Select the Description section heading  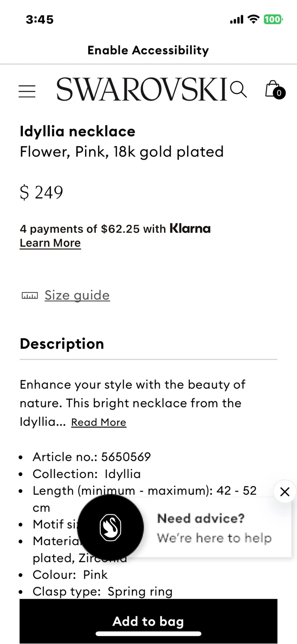(62, 343)
